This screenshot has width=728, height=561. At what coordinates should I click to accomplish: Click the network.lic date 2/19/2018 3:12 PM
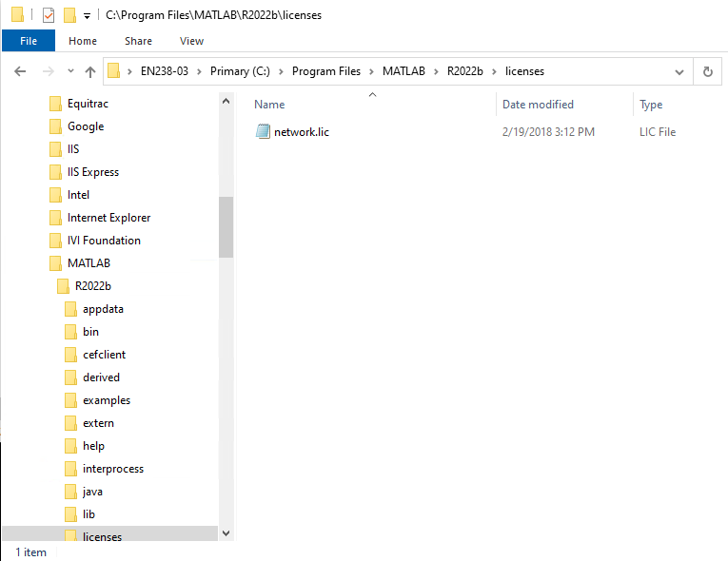click(x=548, y=132)
